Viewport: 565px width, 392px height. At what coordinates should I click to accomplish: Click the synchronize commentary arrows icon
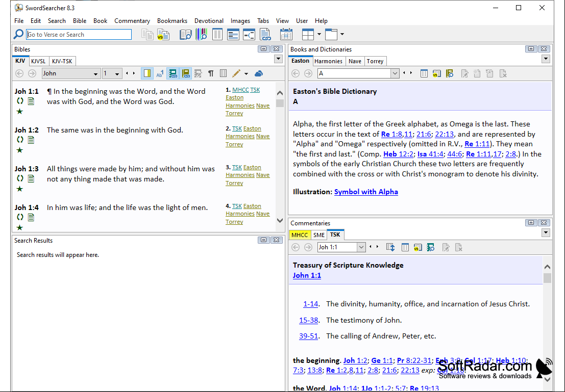pos(390,247)
